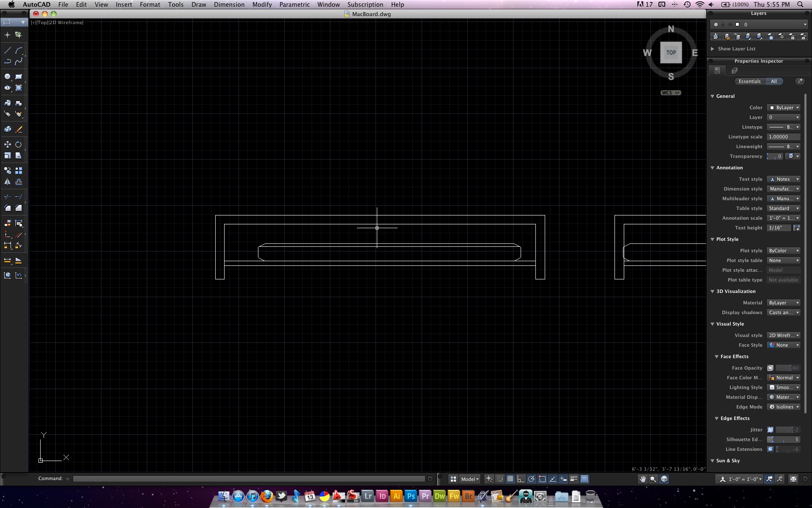812x508 pixels.
Task: Toggle Snap Mode in status bar
Action: click(x=500, y=479)
